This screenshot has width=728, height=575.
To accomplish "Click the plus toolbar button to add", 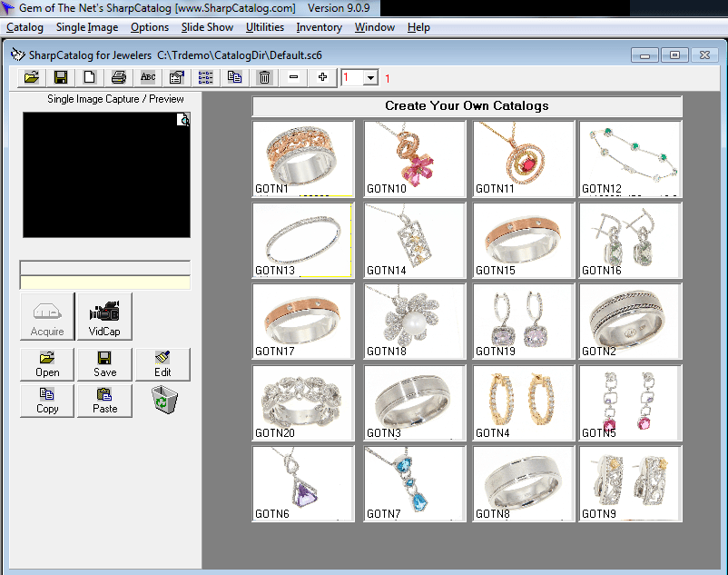I will click(x=320, y=77).
